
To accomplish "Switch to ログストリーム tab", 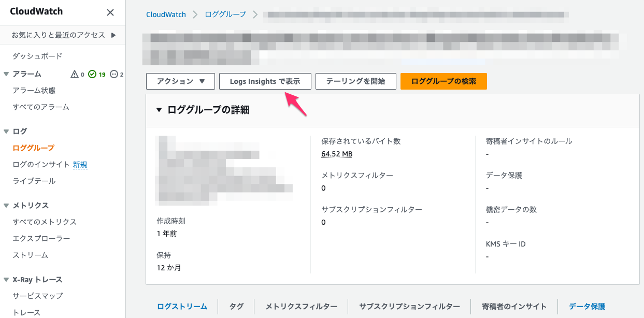I will (x=182, y=307).
